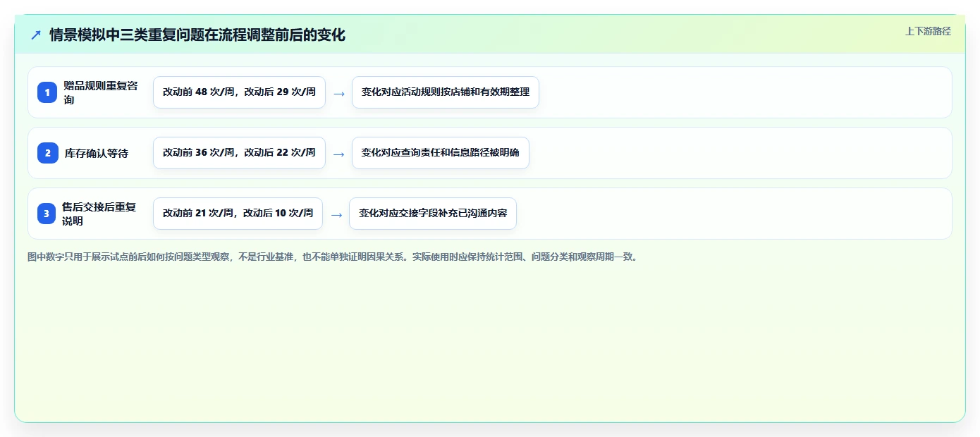Select the number 3 badge for 售后交接后重复说明
The width and height of the screenshot is (980, 437).
coord(47,214)
